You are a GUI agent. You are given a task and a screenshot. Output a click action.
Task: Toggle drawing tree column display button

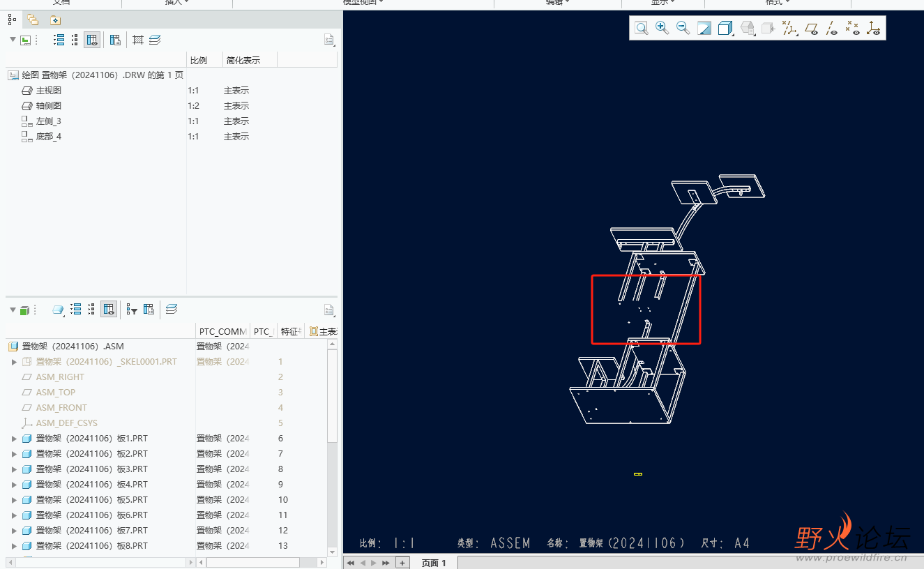tap(92, 40)
